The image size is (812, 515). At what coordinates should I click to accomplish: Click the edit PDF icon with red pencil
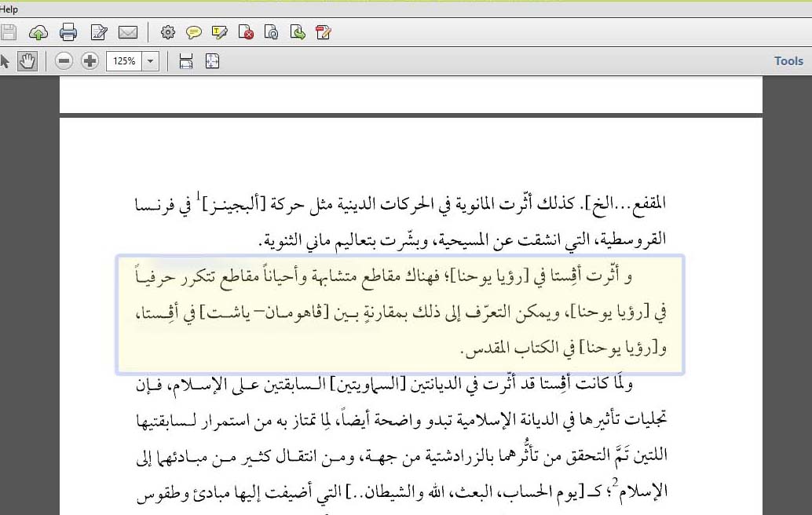(324, 32)
